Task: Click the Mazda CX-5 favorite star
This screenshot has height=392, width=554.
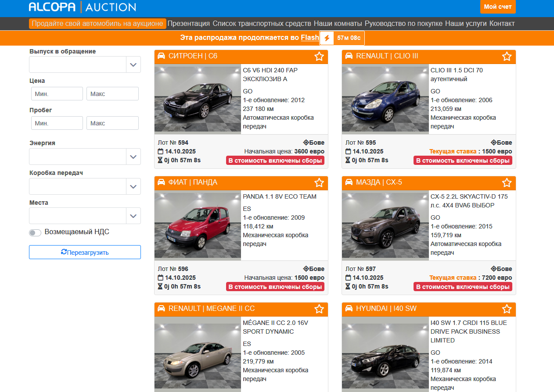Action: pyautogui.click(x=507, y=182)
